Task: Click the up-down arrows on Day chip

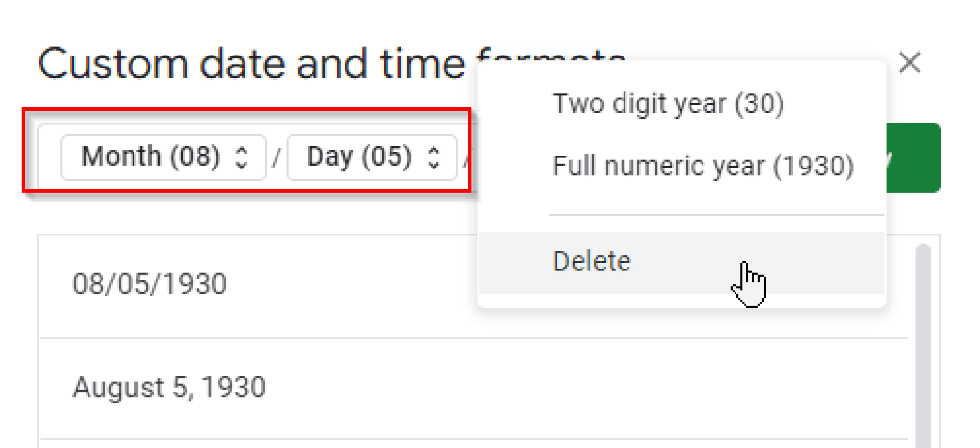Action: click(x=434, y=157)
